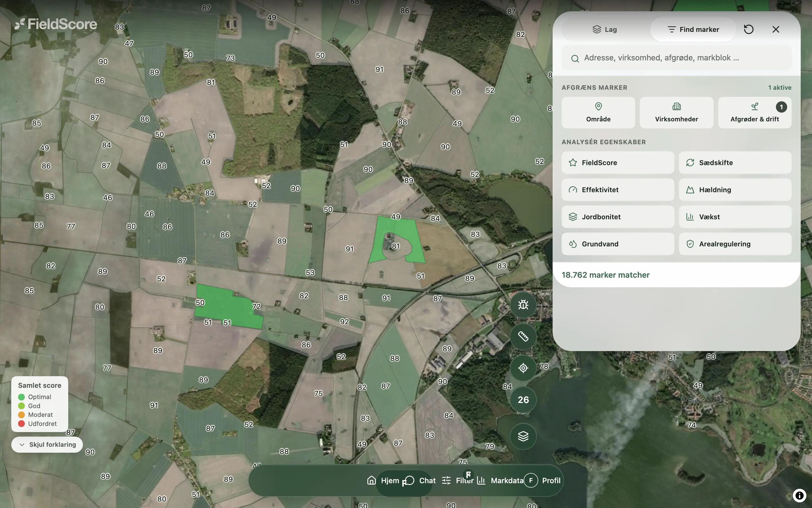
Task: Open the info icon in corner
Action: point(800,495)
